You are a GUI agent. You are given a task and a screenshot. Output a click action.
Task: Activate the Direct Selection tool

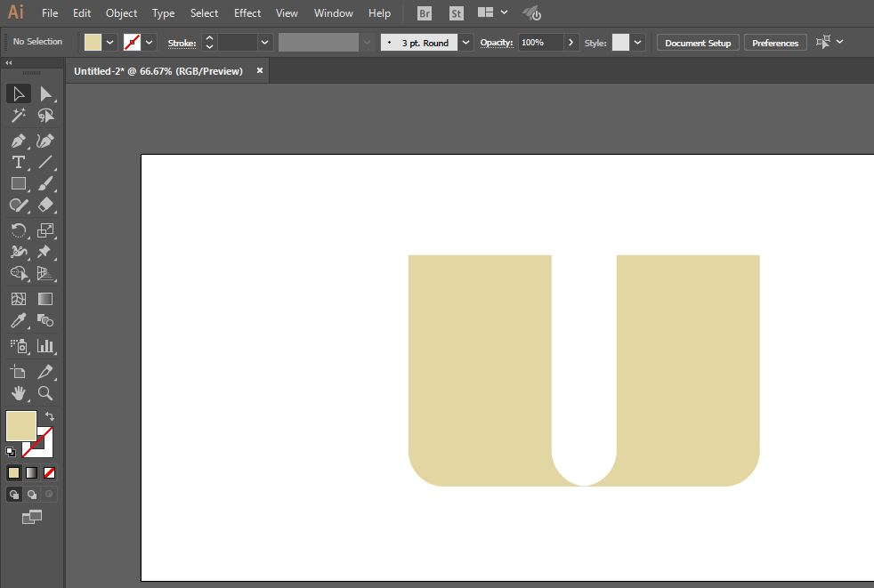click(x=45, y=93)
